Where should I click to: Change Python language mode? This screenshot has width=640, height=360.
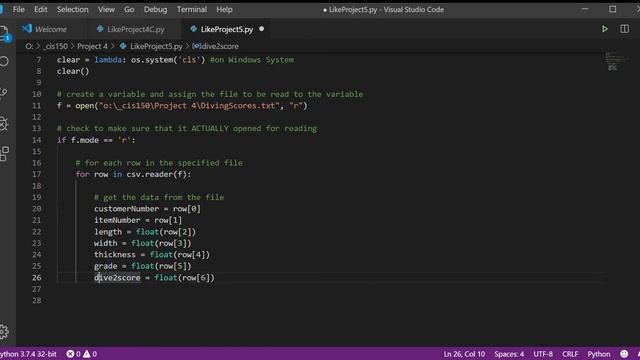(598, 354)
